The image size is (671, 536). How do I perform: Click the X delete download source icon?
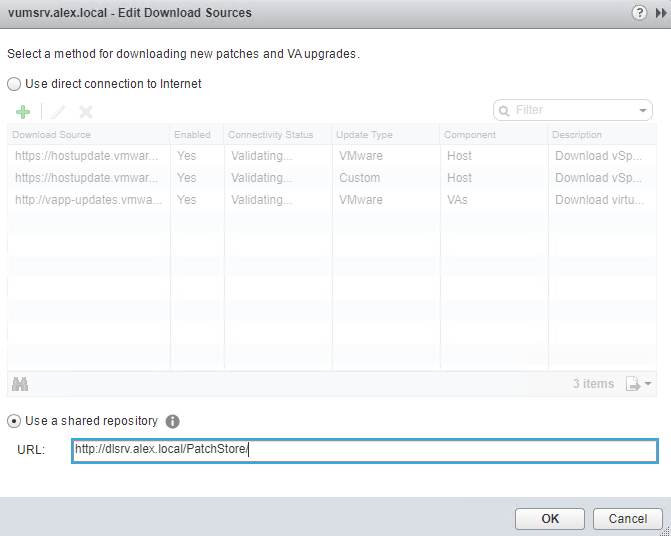coord(86,112)
